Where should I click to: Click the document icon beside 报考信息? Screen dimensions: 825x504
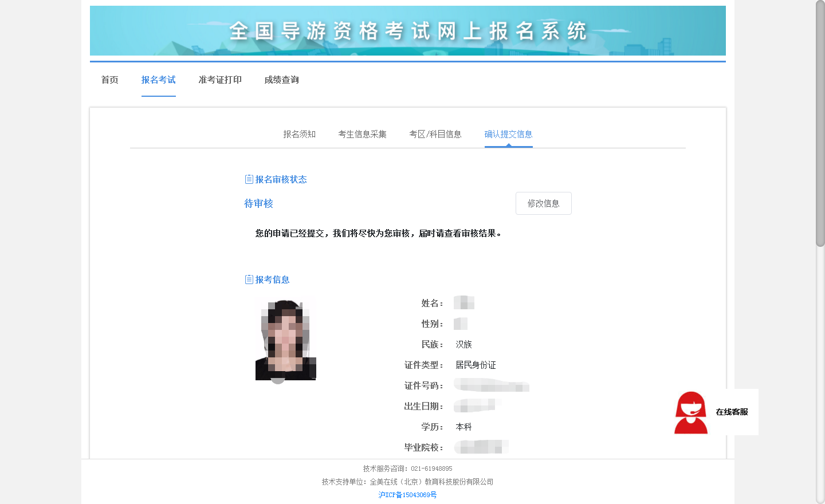248,279
